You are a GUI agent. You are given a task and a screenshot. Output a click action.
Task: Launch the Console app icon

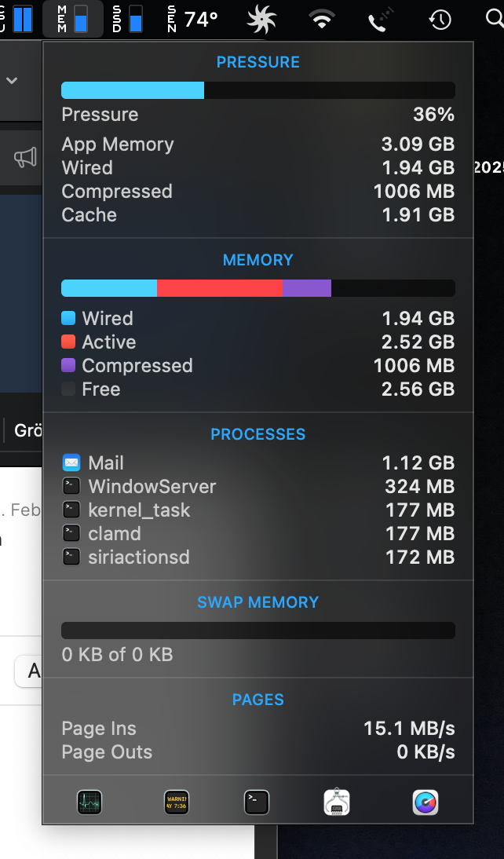176,802
